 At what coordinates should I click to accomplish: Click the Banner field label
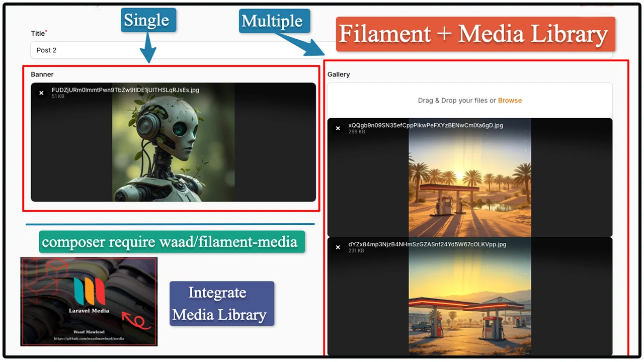(42, 74)
